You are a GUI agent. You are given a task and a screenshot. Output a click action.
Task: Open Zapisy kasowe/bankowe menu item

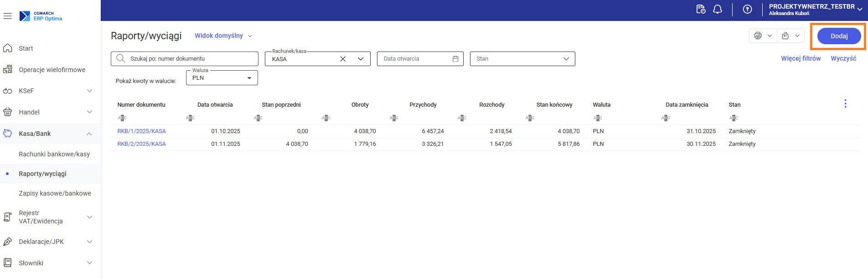(x=55, y=193)
